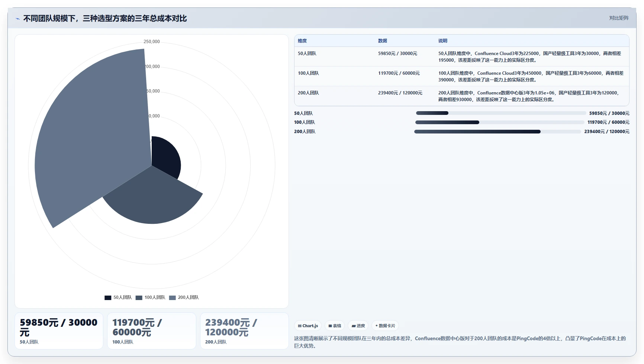Click the 50人团队 progress bar
This screenshot has width=644, height=364.
pyautogui.click(x=501, y=113)
